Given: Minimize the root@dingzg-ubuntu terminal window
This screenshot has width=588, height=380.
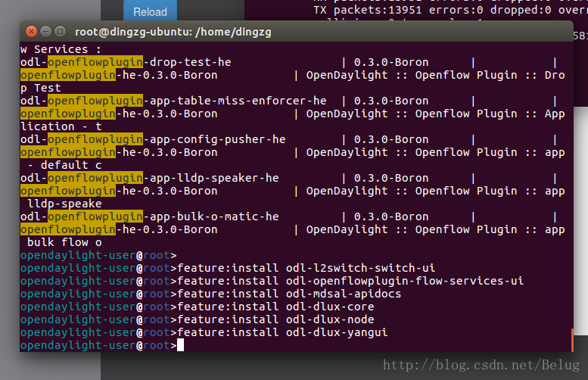Looking at the screenshot, I should [x=45, y=32].
